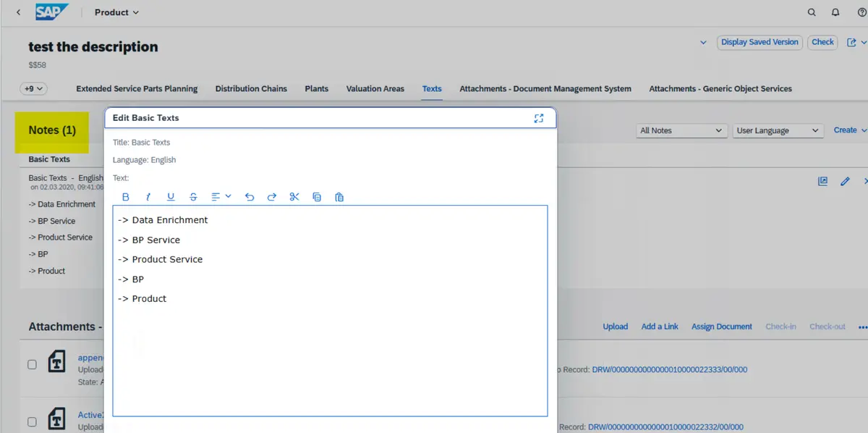Paste with clipboard icon
The height and width of the screenshot is (433, 868).
click(339, 196)
